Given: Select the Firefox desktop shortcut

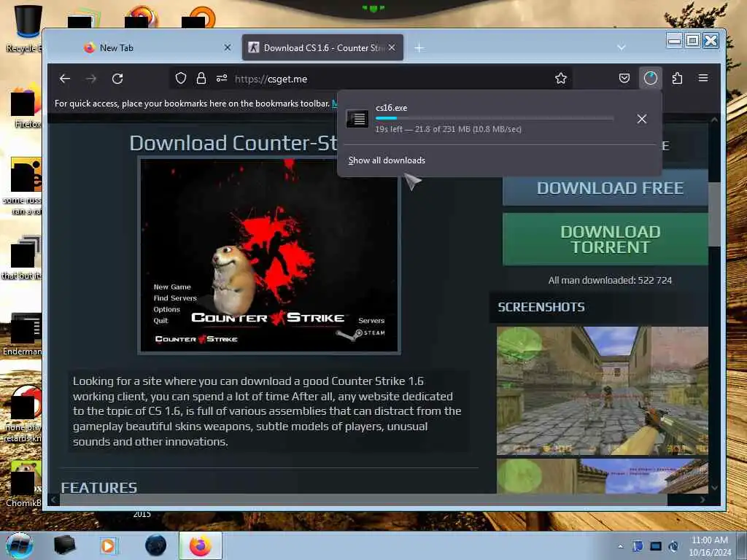Looking at the screenshot, I should click(27, 107).
